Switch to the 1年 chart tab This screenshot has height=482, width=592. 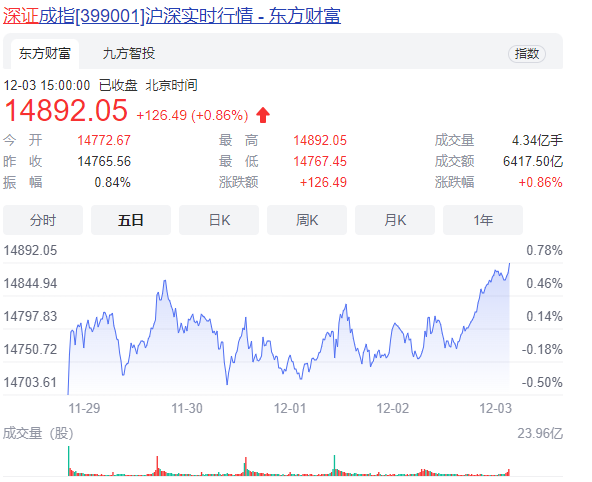pos(483,220)
